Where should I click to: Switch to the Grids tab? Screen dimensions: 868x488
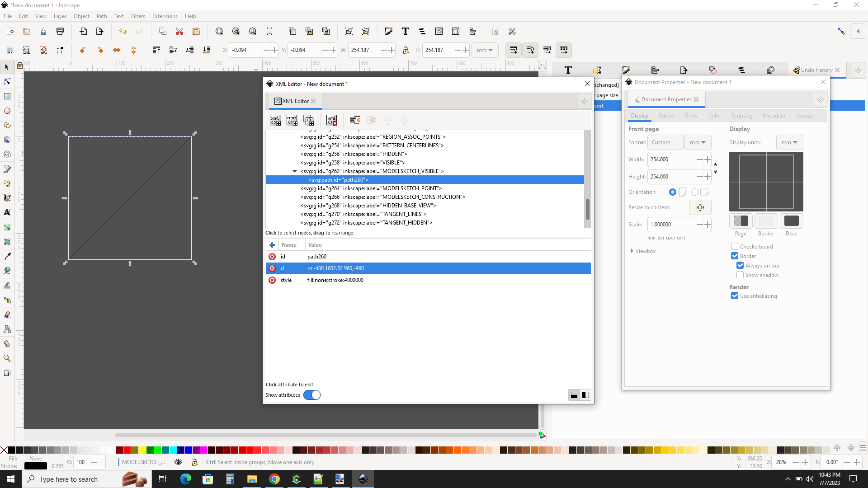690,116
